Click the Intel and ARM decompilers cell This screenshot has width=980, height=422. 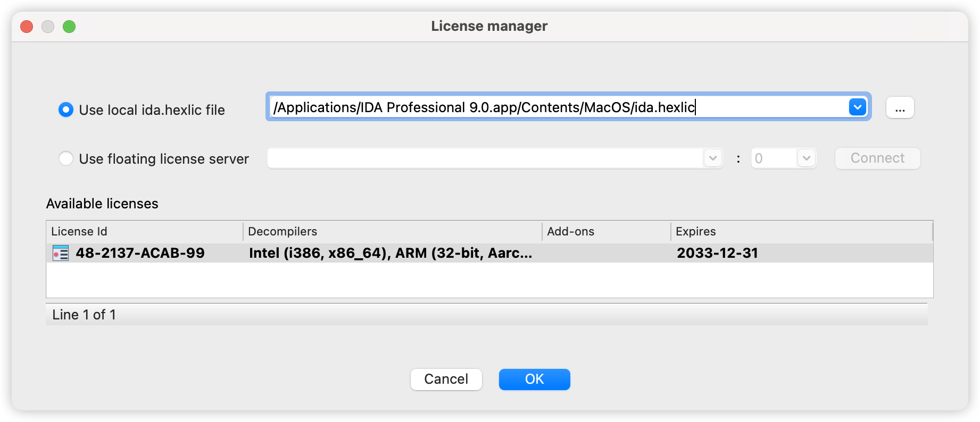pos(391,253)
